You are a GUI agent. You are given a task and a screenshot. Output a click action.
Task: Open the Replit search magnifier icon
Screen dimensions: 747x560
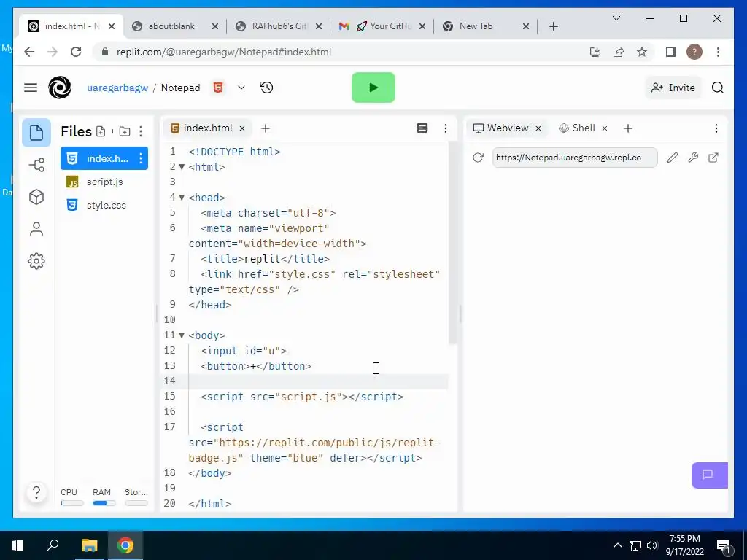click(x=718, y=87)
